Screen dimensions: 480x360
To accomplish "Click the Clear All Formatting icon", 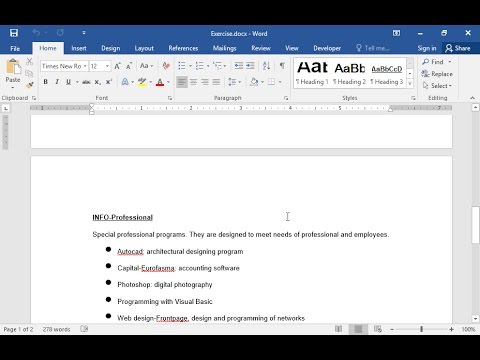I will tap(166, 66).
